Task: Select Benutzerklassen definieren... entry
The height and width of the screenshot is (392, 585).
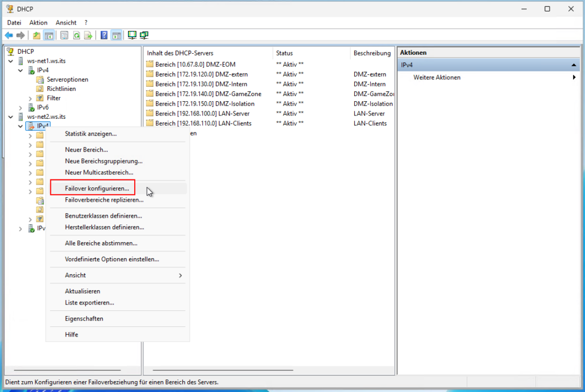Action: [118, 216]
